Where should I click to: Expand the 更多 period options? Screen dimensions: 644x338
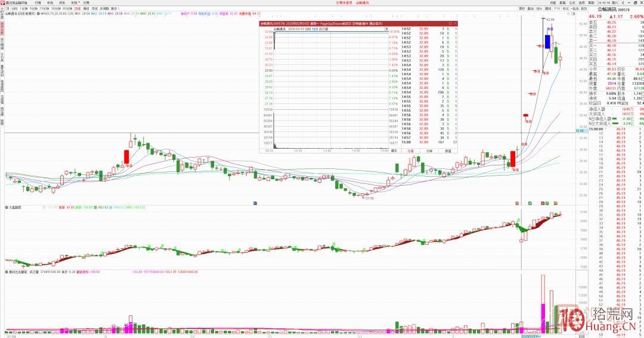[x=114, y=8]
